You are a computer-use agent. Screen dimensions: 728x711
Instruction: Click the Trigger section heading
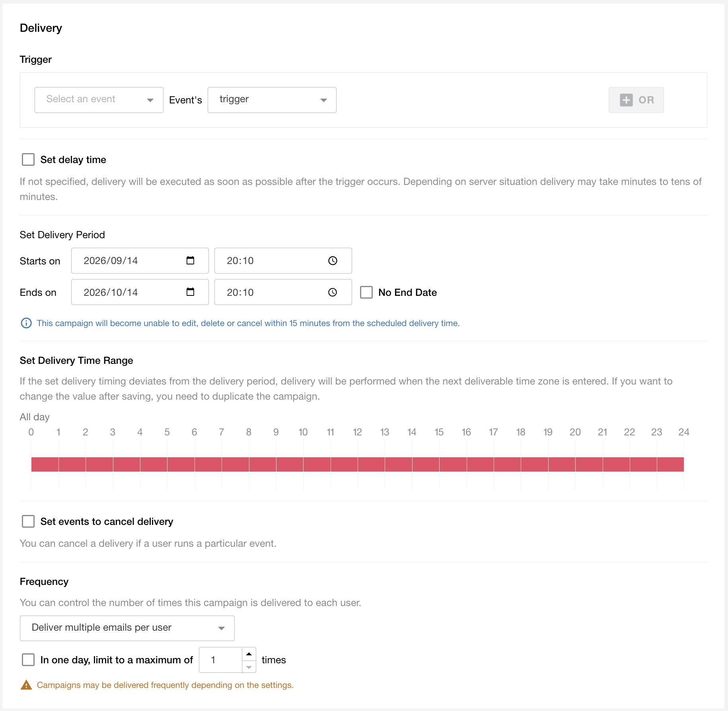36,59
